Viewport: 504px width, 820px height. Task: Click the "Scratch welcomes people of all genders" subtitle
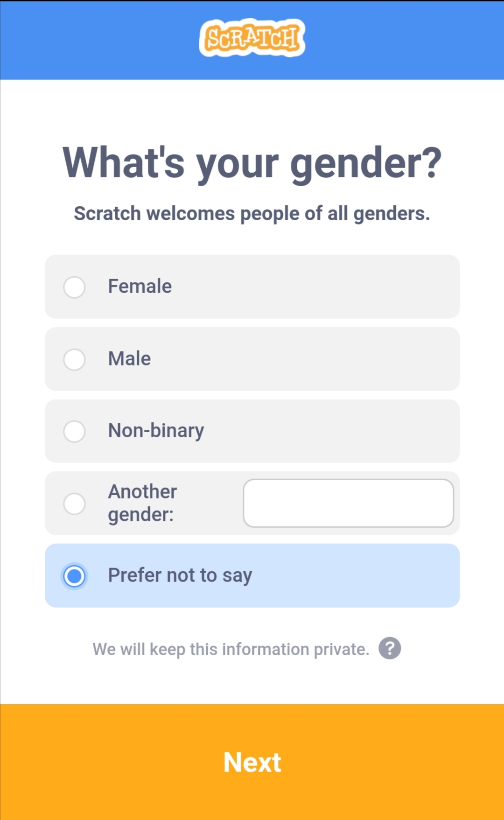point(252,213)
